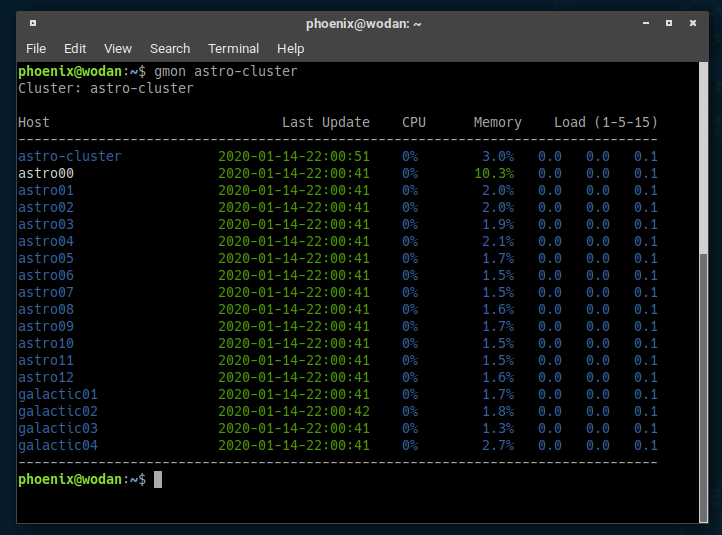722x535 pixels.
Task: Click the typed command gmon astro-cluster
Action: coord(226,71)
